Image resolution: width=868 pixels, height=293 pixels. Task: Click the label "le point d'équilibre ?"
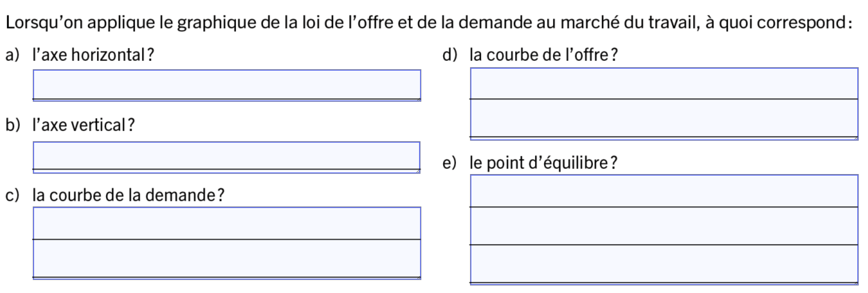[x=543, y=163]
